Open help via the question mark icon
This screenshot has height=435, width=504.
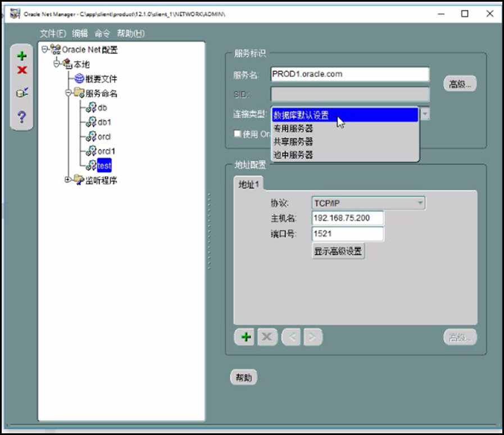(x=21, y=117)
